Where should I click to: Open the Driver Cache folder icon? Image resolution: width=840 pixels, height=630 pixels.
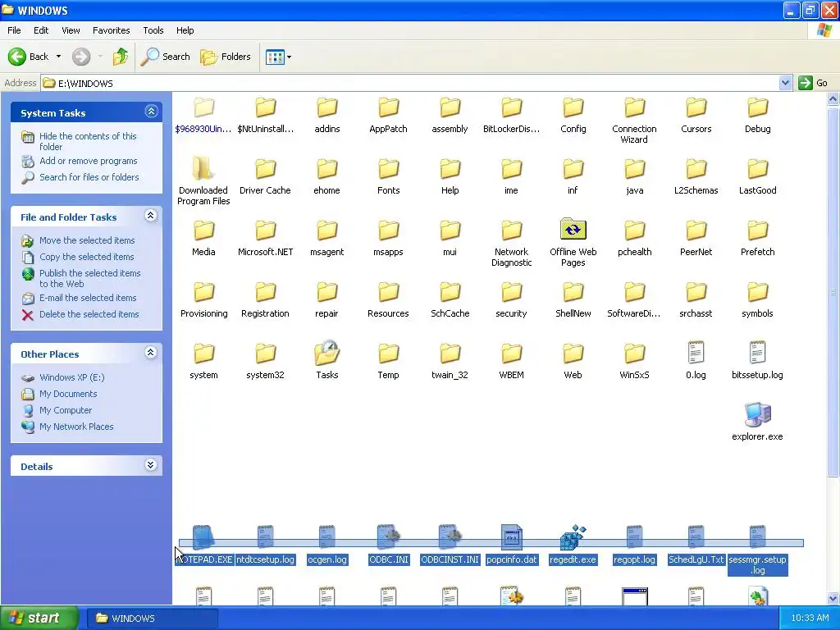pos(265,169)
